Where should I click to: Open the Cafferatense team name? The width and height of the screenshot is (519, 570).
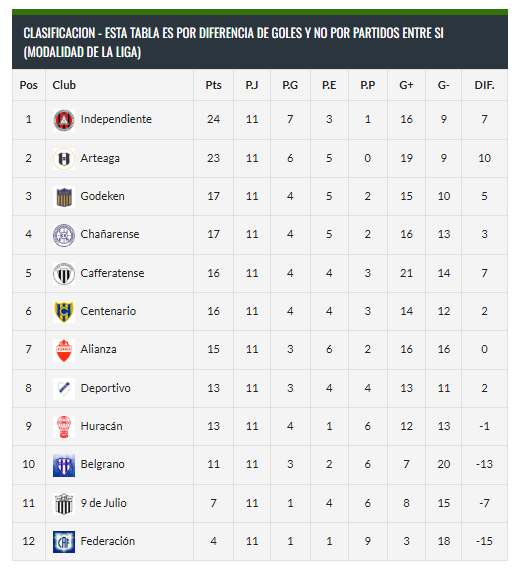point(112,273)
